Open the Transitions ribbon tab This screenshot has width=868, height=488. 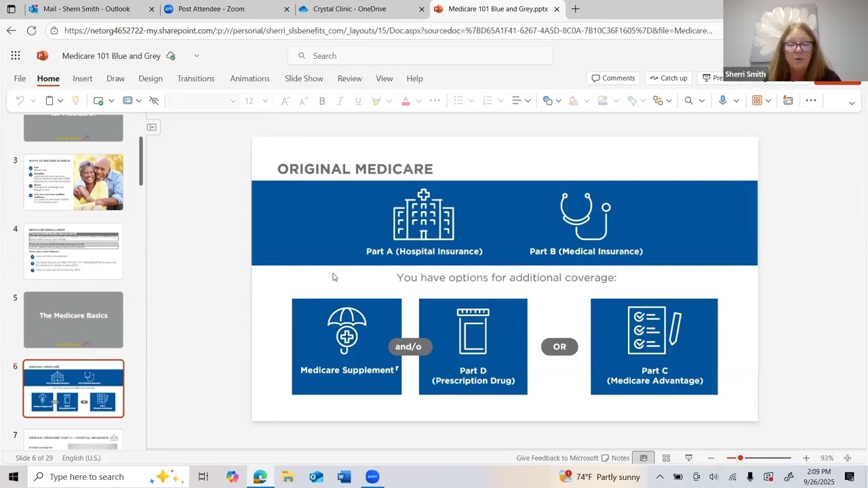196,79
